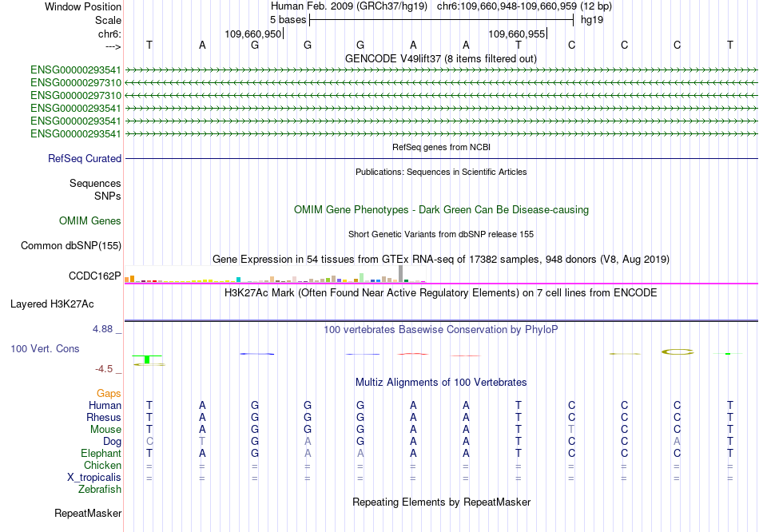This screenshot has height=532, width=759.
Task: Click the Dog alignment row label
Action: pos(112,442)
